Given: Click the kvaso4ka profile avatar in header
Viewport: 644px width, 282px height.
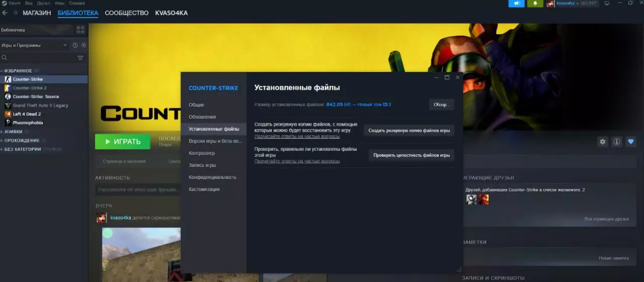Looking at the screenshot, I should (550, 4).
